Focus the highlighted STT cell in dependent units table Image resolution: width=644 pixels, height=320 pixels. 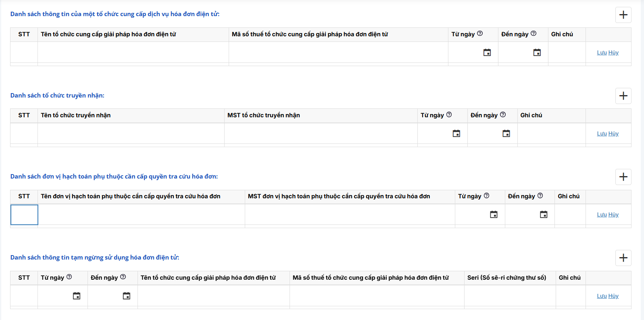pyautogui.click(x=24, y=215)
